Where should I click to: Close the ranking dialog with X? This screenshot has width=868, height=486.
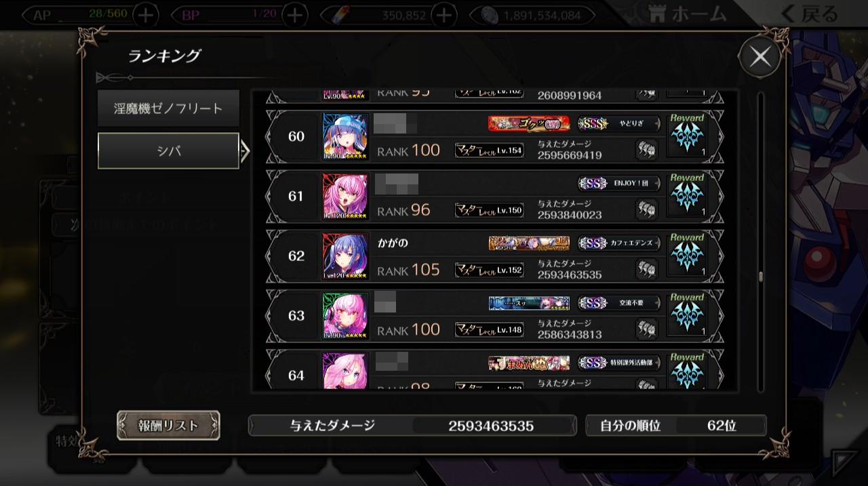[x=759, y=56]
